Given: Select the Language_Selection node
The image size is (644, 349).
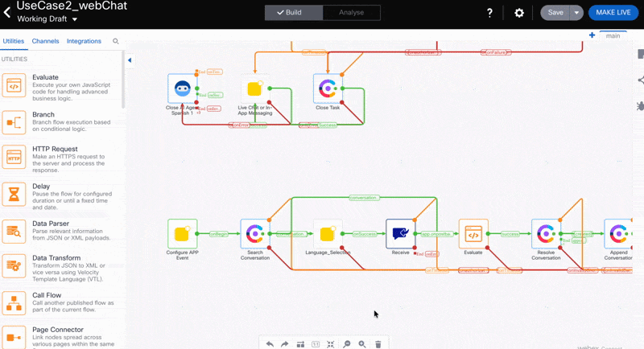Looking at the screenshot, I should (x=328, y=234).
